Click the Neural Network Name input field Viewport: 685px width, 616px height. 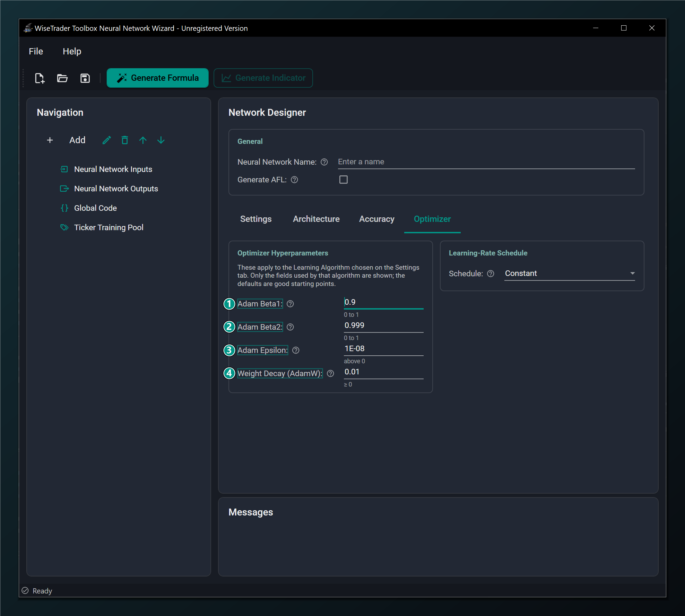tap(486, 162)
